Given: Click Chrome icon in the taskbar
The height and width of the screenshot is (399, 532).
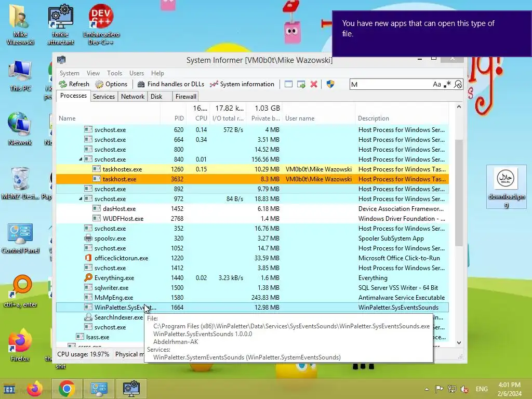Looking at the screenshot, I should [67, 389].
